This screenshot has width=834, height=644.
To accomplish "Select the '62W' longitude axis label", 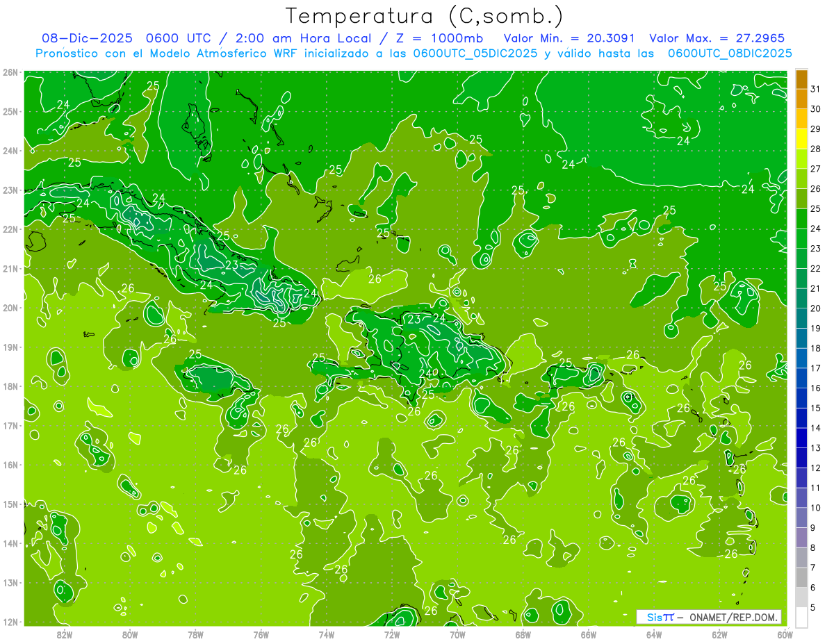I will tap(719, 634).
